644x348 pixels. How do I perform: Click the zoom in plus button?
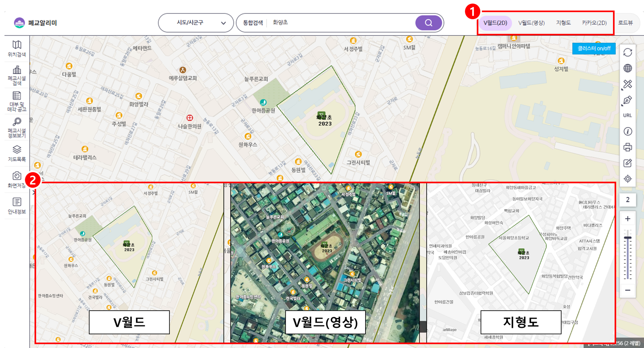click(x=628, y=219)
